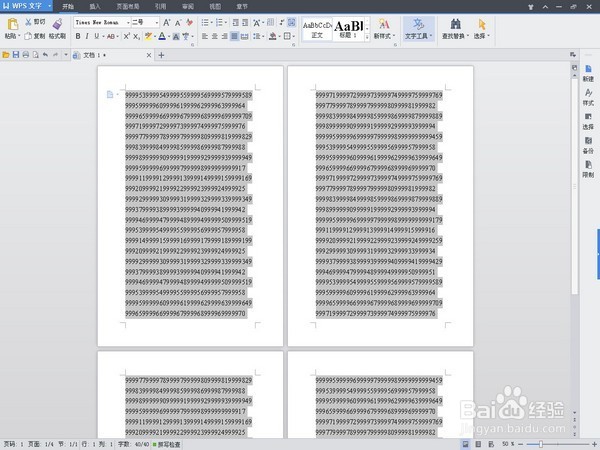Click the redo arrow icon
Viewport: 600px width, 450px height.
click(55, 55)
